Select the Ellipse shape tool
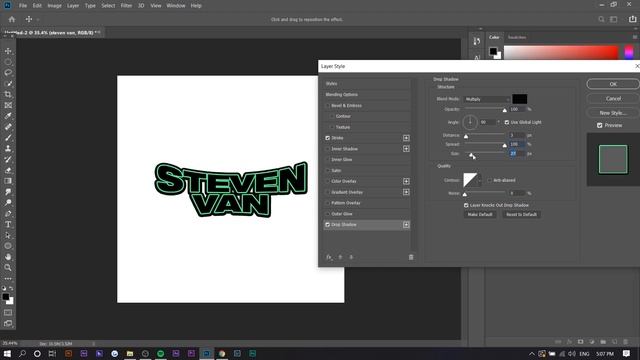 pyautogui.click(x=8, y=246)
